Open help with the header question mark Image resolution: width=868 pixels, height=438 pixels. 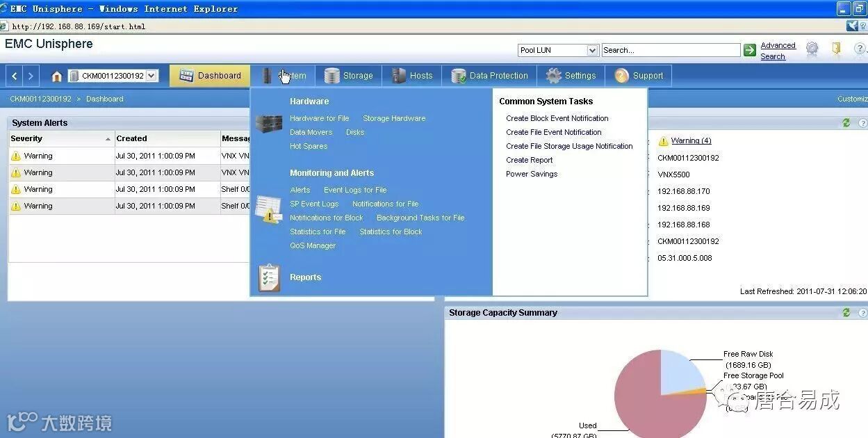pos(860,49)
